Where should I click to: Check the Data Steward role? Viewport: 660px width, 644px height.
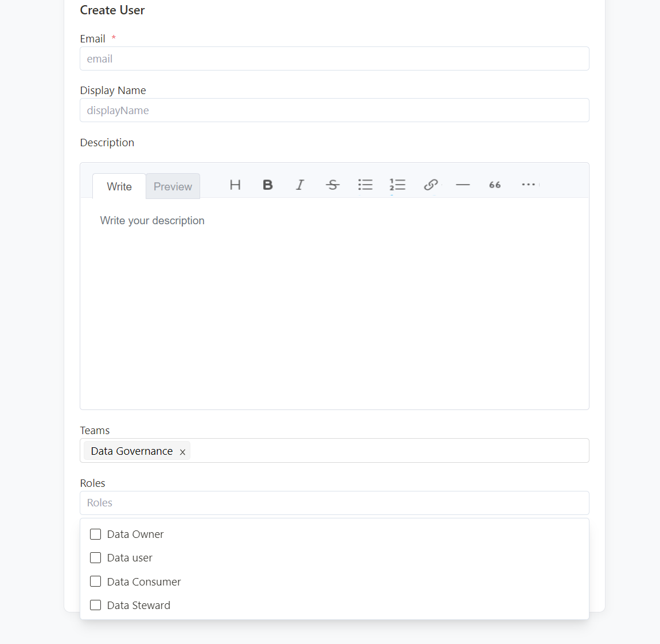pos(96,605)
